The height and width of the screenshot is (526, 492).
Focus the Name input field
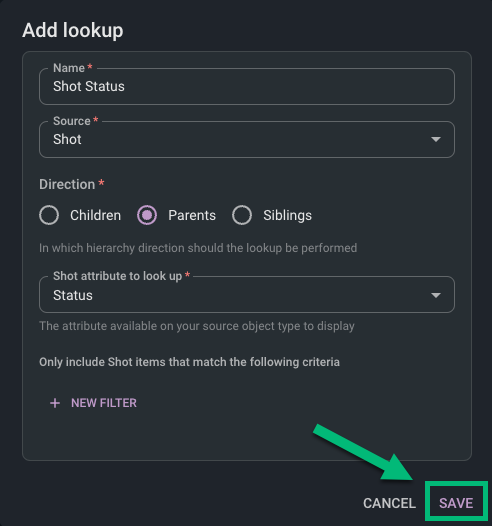(247, 87)
